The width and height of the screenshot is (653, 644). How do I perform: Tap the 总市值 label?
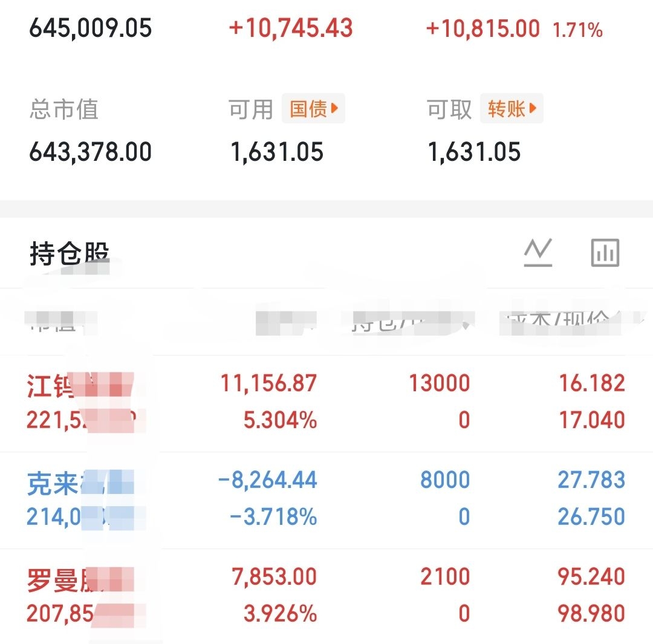click(63, 109)
